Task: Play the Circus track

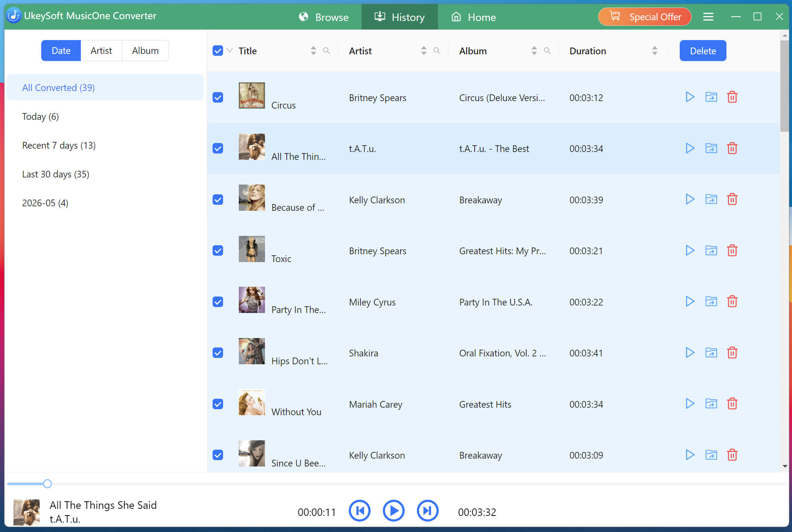Action: (690, 97)
